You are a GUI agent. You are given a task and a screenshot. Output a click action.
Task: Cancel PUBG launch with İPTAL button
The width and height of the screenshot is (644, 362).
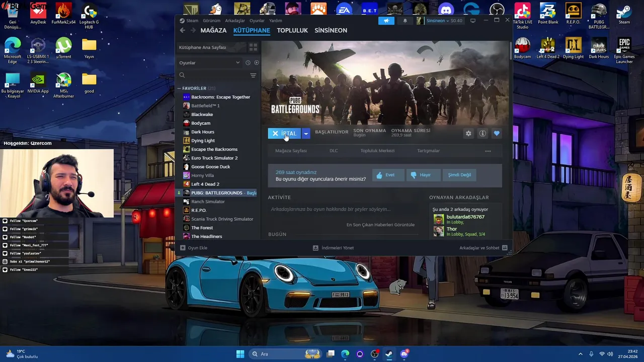[x=284, y=133]
